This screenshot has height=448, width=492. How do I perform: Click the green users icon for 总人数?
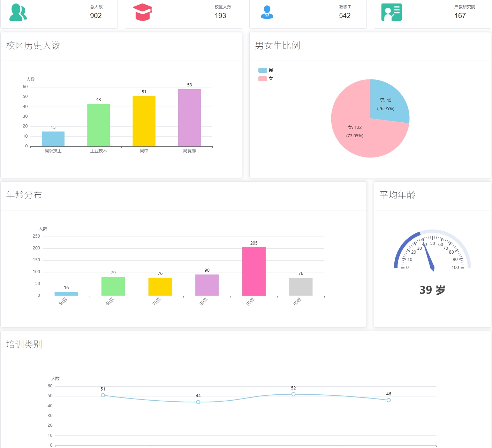pos(18,13)
